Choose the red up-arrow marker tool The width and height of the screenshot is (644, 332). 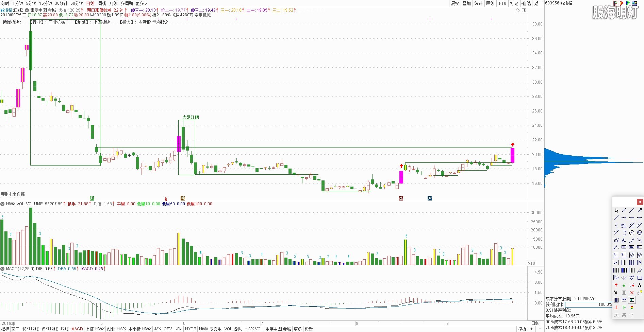pos(616,285)
